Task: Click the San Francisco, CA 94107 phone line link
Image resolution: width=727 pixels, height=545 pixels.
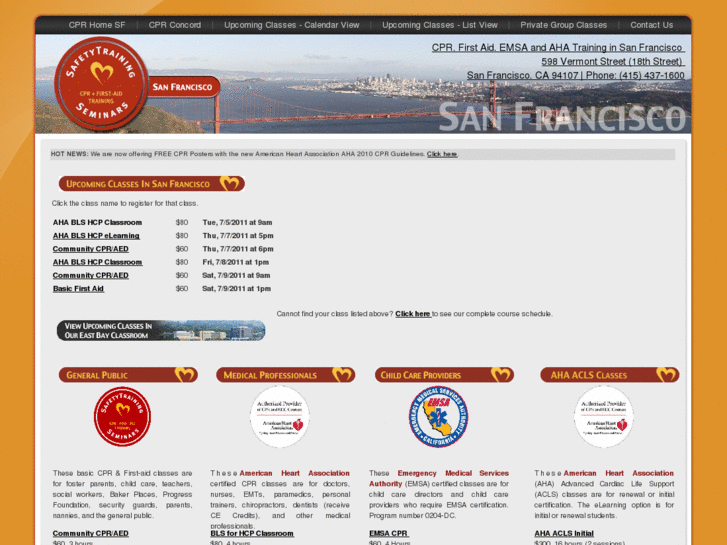Action: point(575,76)
